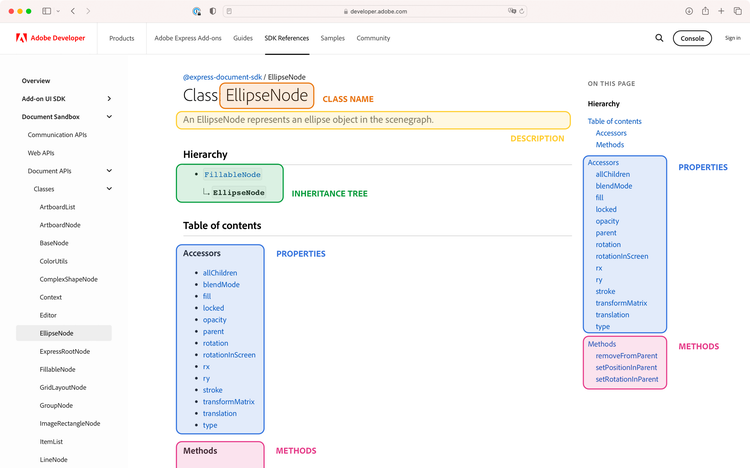The width and height of the screenshot is (750, 468).
Task: Click the Adobe Developer logo
Action: [x=50, y=38]
